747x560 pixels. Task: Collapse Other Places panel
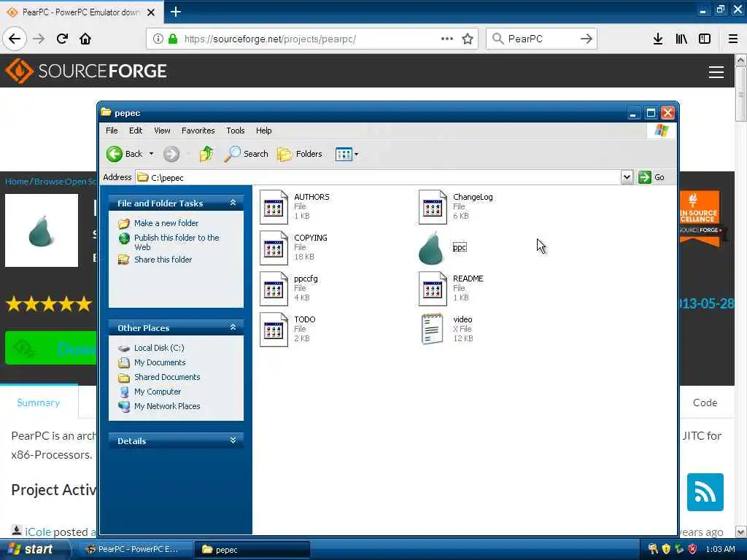click(x=233, y=327)
